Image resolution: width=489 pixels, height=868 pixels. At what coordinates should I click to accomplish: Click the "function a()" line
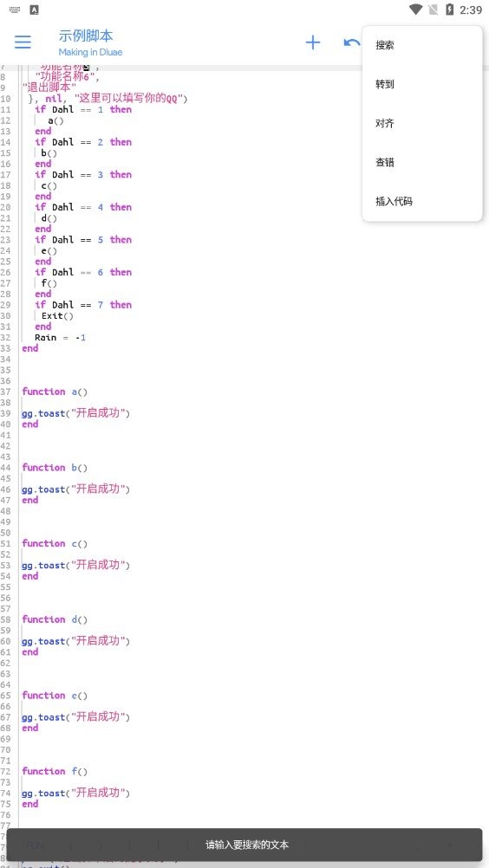click(x=55, y=392)
